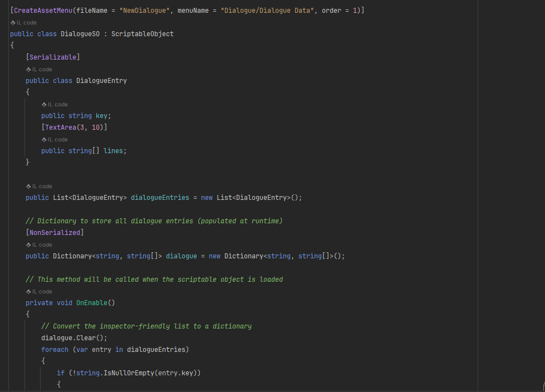Click the ScriptableObject base class name
This screenshot has height=392, width=545.
pos(143,34)
